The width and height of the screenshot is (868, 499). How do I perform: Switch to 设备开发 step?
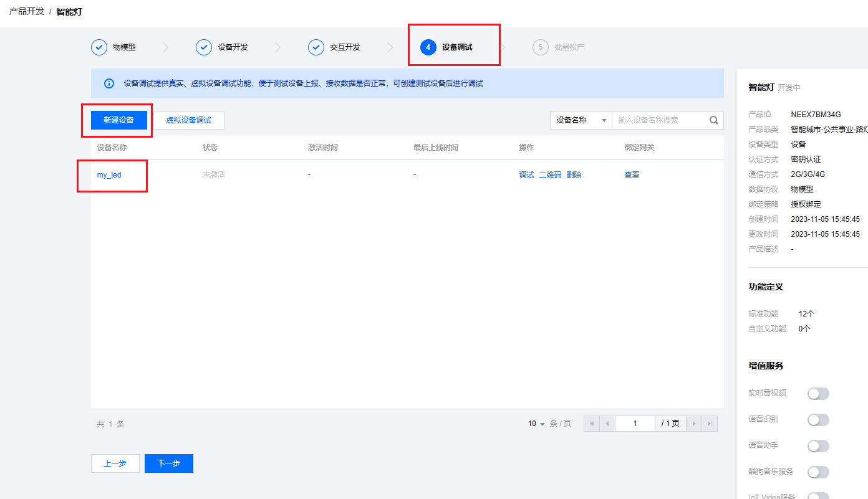[x=233, y=47]
